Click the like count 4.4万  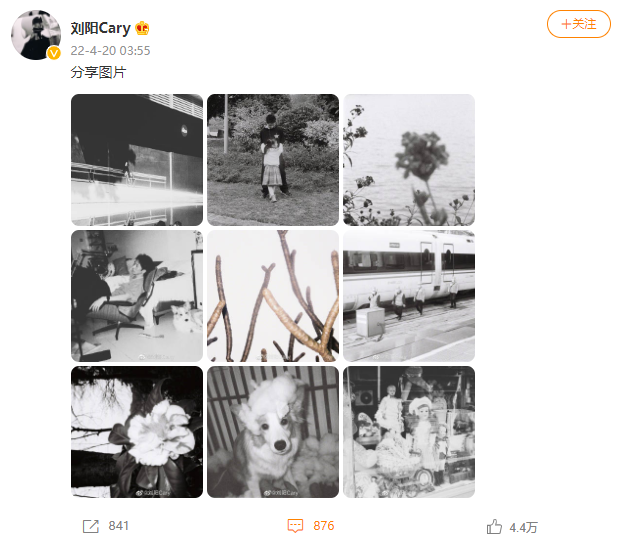pyautogui.click(x=523, y=527)
